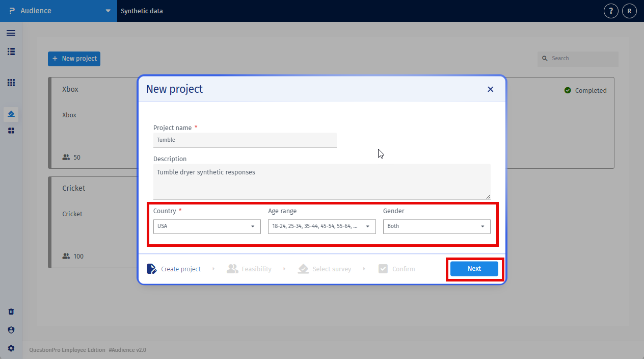Select the synthetic data sidebar icon
This screenshot has height=359, width=644.
tap(11, 114)
